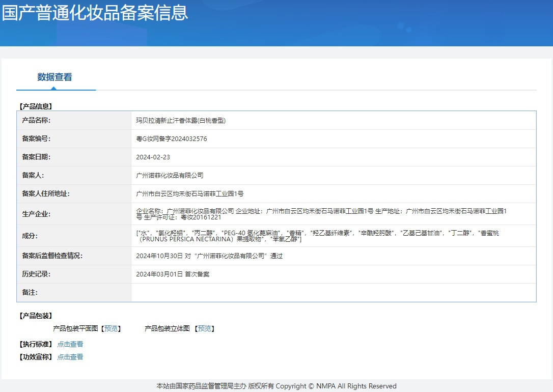Click the 备案编号 label cell

(x=74, y=138)
